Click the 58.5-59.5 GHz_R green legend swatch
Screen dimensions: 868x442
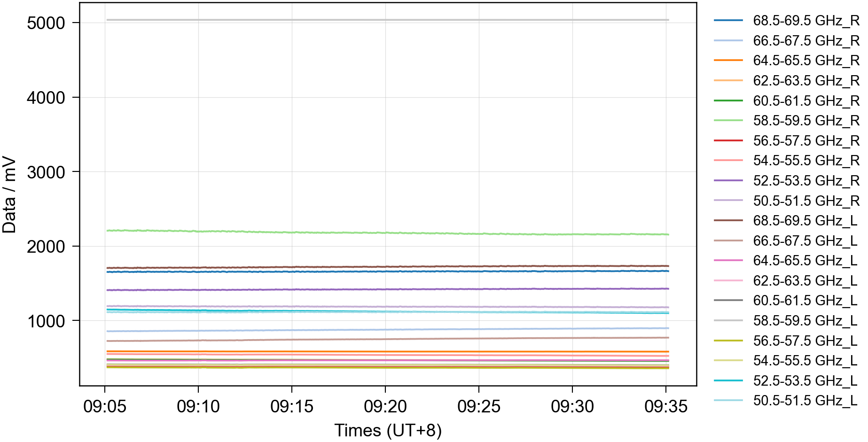[728, 121]
